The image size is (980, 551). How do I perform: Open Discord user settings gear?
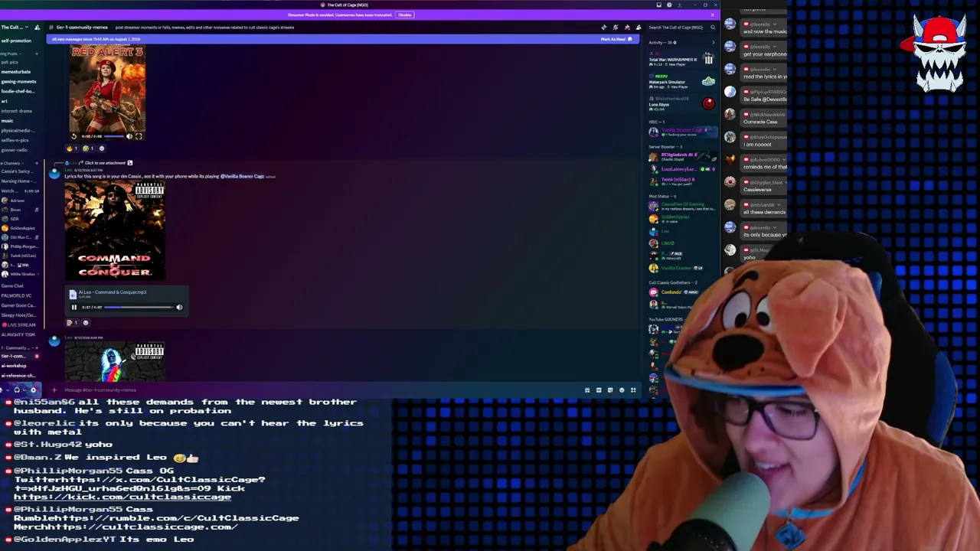point(33,390)
